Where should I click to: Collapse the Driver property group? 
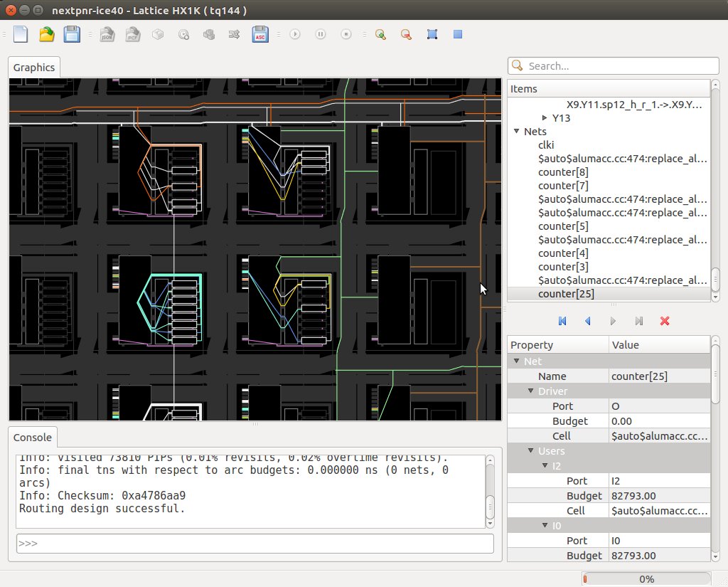tap(530, 391)
